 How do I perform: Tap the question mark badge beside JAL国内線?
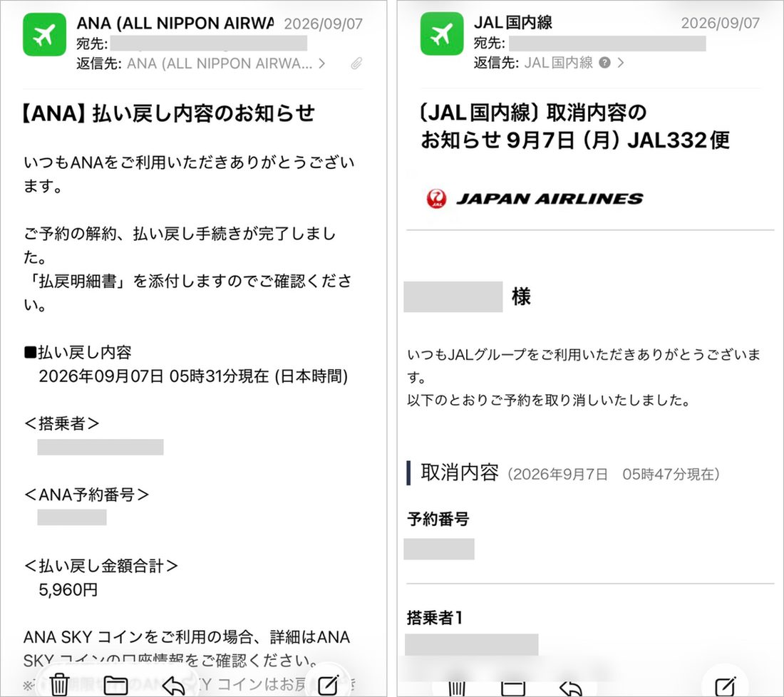click(604, 63)
